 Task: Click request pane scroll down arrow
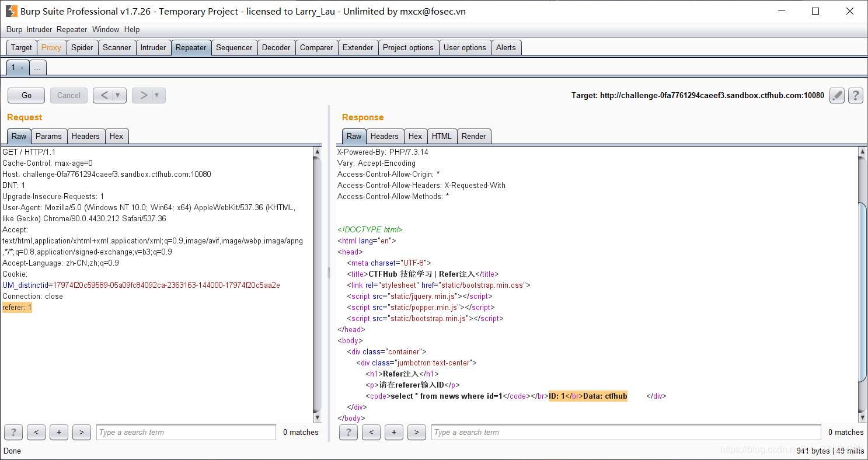click(318, 417)
